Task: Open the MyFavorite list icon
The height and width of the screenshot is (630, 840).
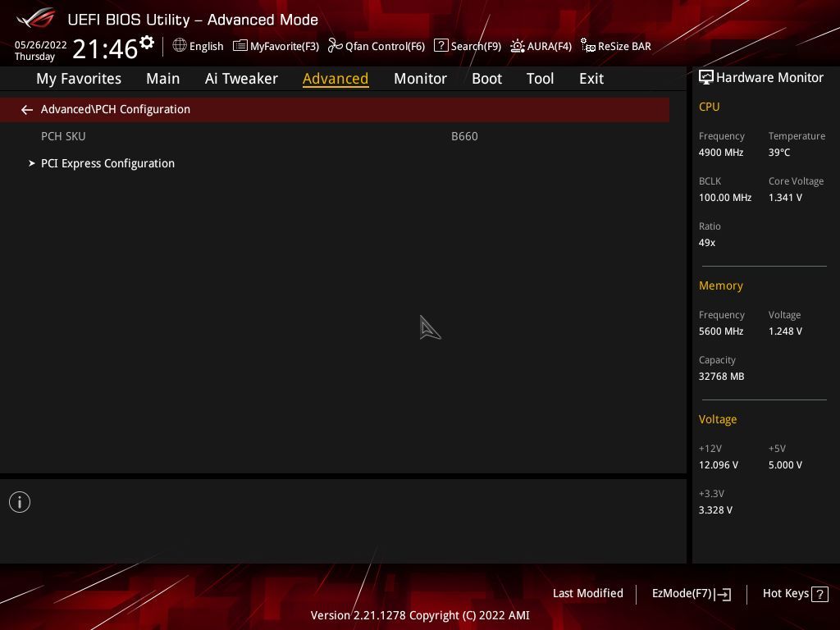Action: [x=240, y=46]
